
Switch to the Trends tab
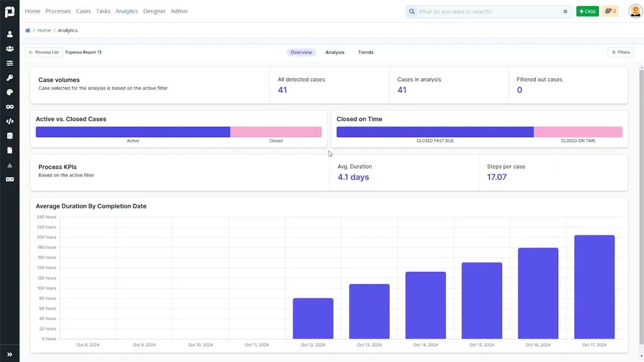[x=366, y=53]
